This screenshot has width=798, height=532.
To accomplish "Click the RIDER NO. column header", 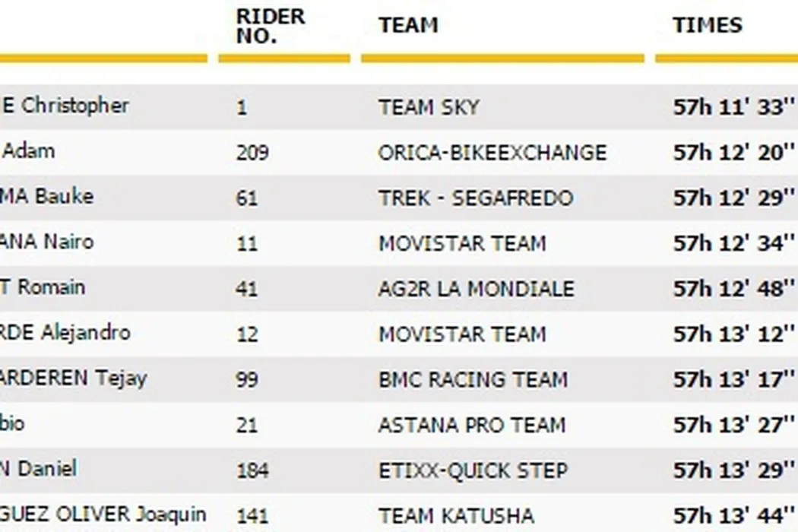I will tap(270, 26).
